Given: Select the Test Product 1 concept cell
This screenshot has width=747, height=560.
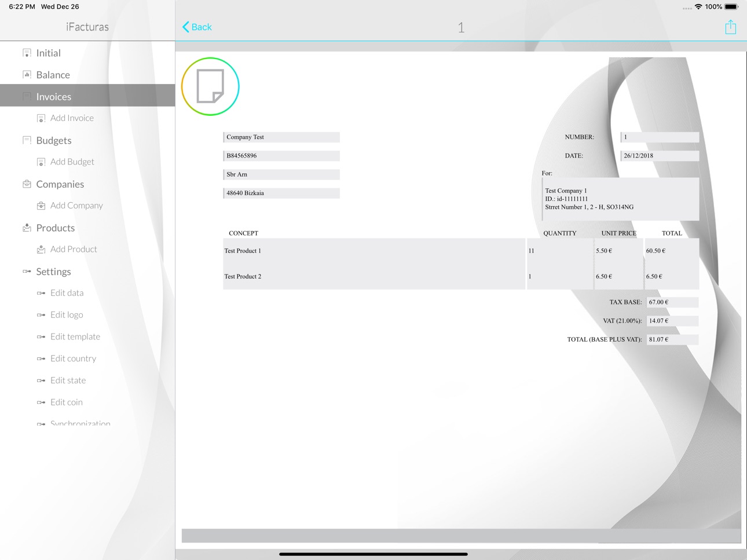Looking at the screenshot, I should click(374, 251).
